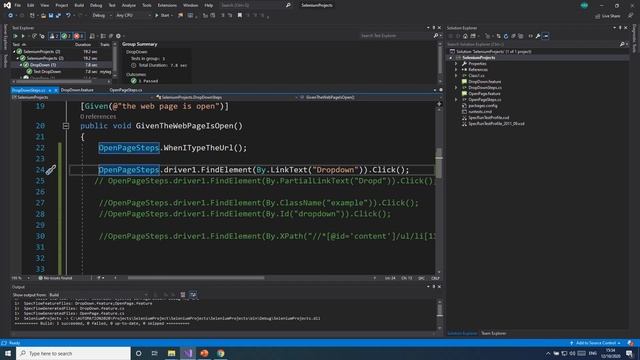The image size is (640, 360).
Task: Select SpecRunTestProfile.xsd file
Action: click(488, 118)
